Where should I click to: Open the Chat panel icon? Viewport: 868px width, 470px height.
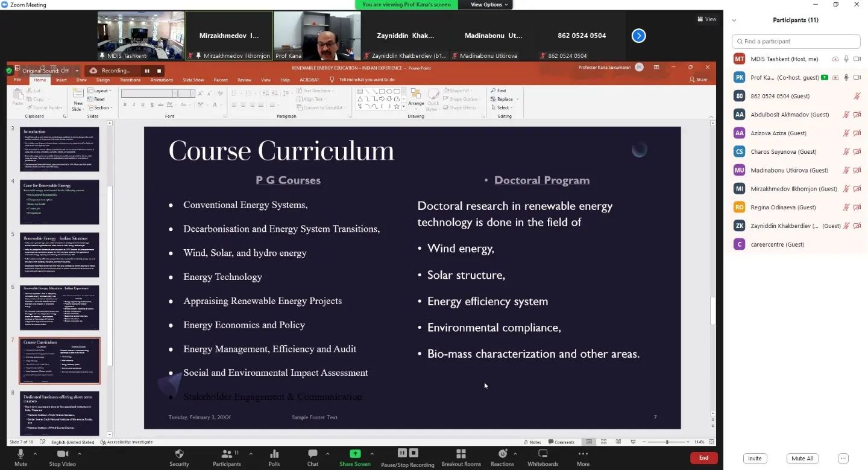pos(312,454)
